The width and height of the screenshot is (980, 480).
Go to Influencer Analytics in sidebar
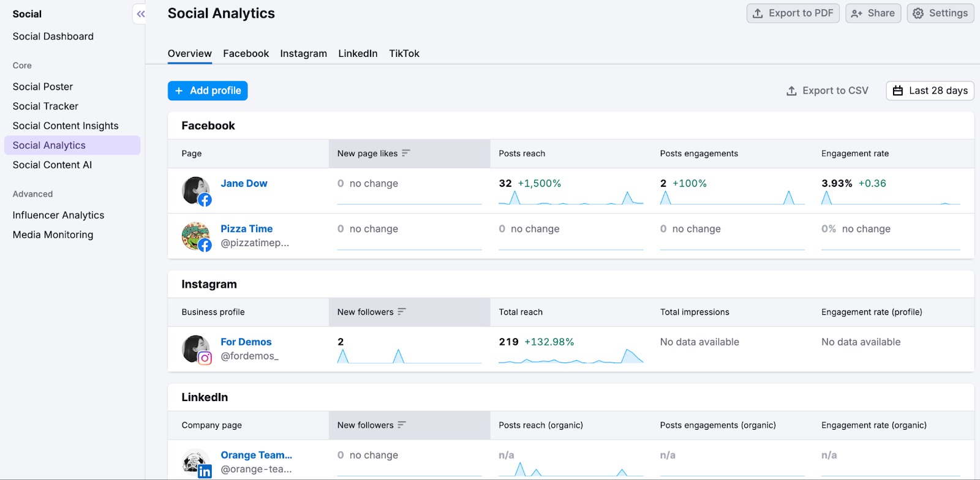tap(58, 215)
